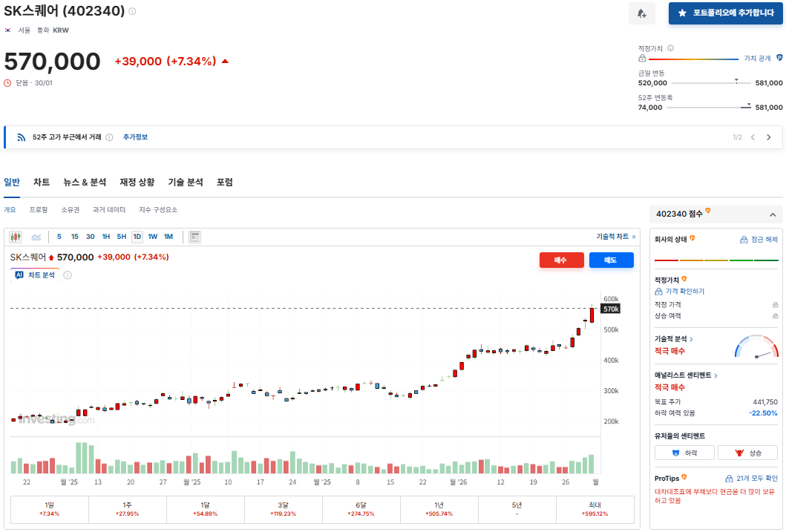This screenshot has width=786, height=532.
Task: Click the chart news overlay icon
Action: pyautogui.click(x=195, y=237)
